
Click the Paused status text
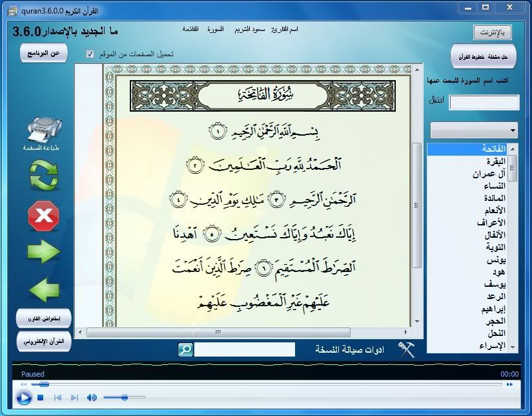32,374
